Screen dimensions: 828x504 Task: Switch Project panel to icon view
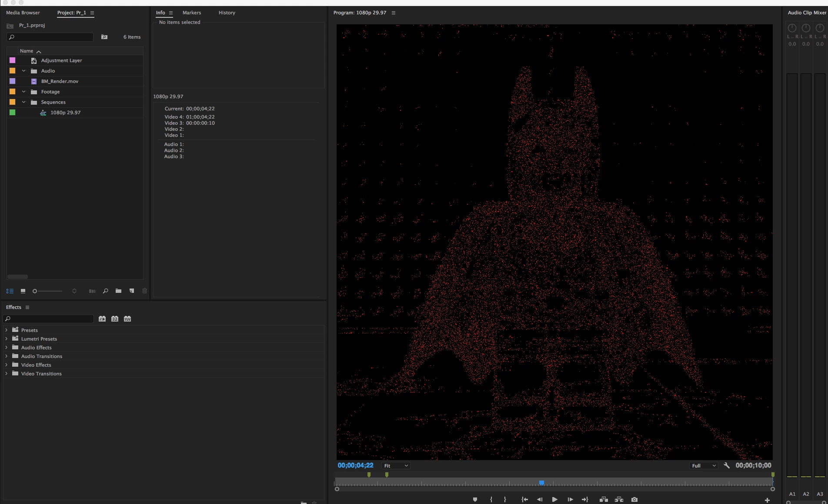tap(23, 291)
